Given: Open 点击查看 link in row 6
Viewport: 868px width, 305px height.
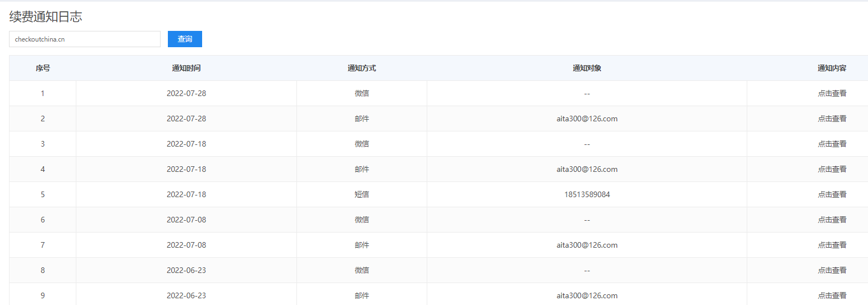Looking at the screenshot, I should (x=832, y=220).
